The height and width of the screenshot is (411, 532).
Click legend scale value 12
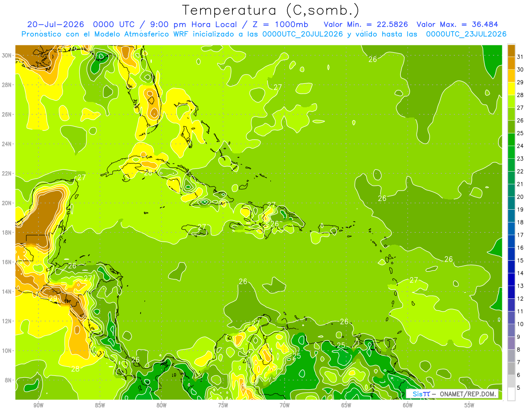[520, 299]
